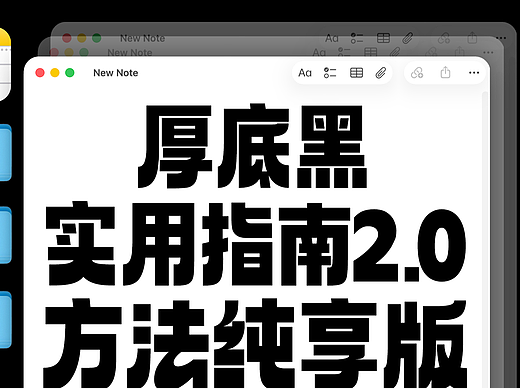Image resolution: width=520 pixels, height=390 pixels.
Task: Click table icon in the rearmost window
Action: (x=383, y=38)
